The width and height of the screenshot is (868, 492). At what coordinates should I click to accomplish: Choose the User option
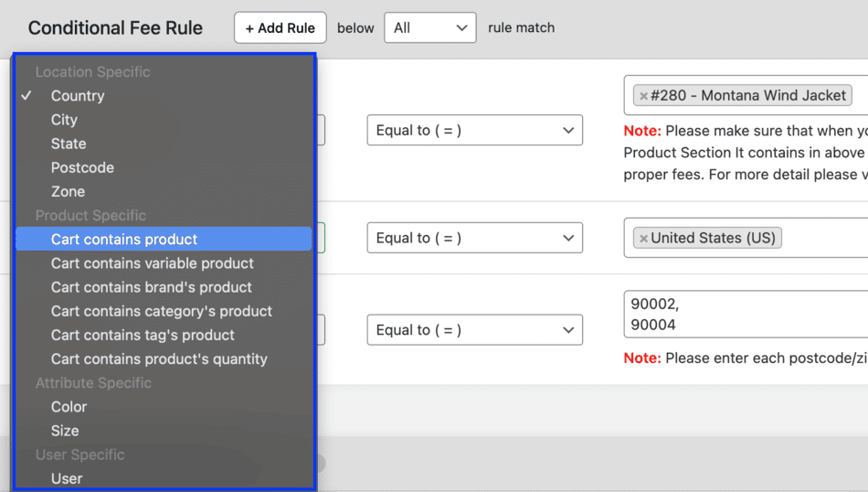coord(164,478)
